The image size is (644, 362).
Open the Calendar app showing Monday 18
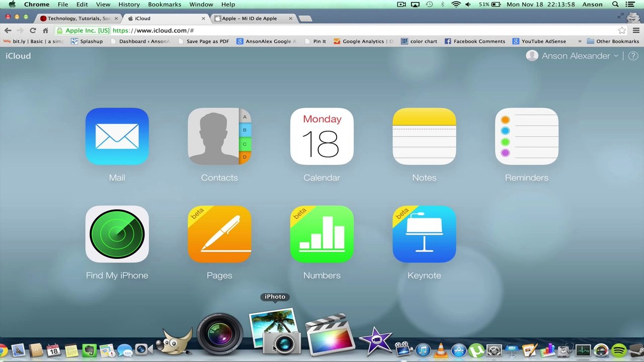(322, 136)
